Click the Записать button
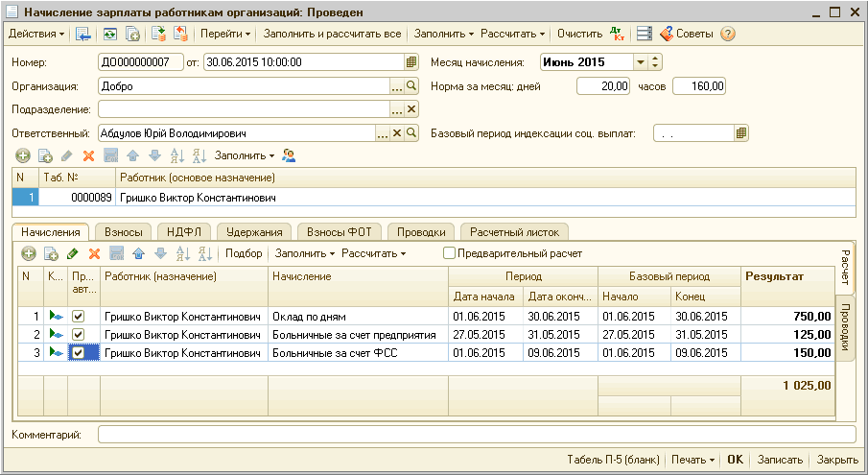 (x=780, y=460)
